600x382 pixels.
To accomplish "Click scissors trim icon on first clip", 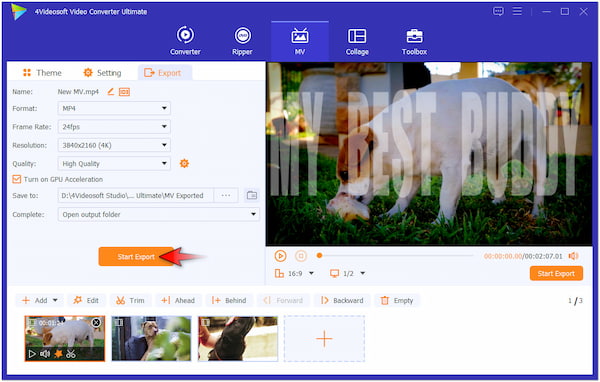I will (x=71, y=354).
